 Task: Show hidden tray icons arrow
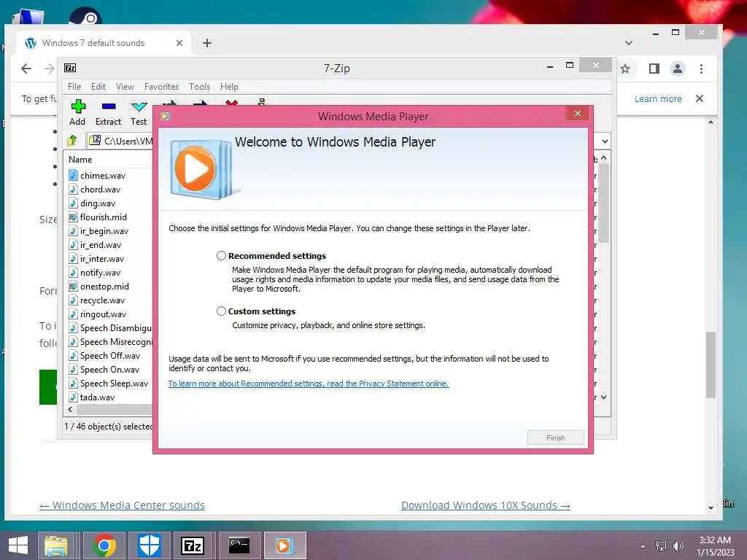[x=643, y=546]
